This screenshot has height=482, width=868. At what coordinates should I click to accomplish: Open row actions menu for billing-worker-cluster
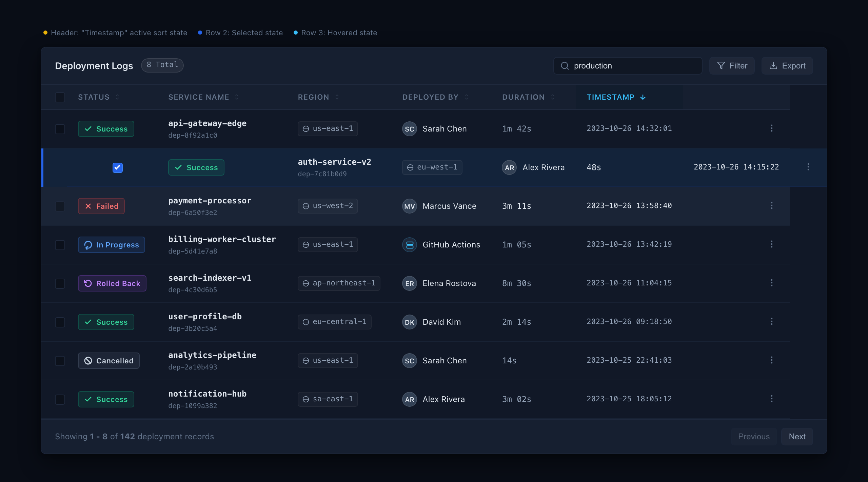click(772, 244)
